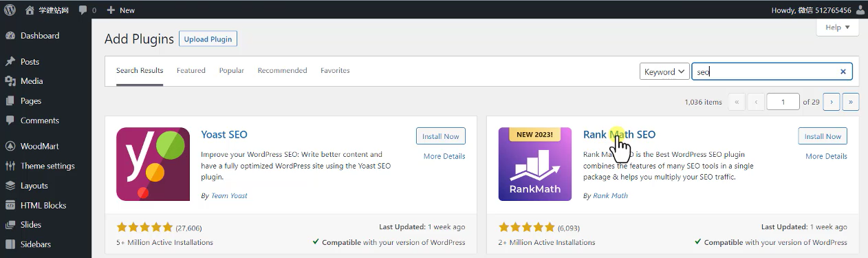
Task: Go to next page of results
Action: [831, 102]
